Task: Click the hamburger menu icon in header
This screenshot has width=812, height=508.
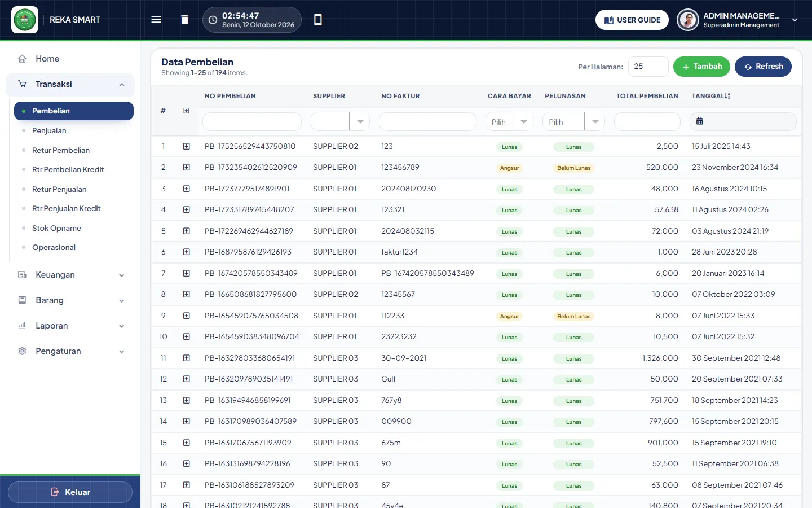Action: (x=156, y=20)
